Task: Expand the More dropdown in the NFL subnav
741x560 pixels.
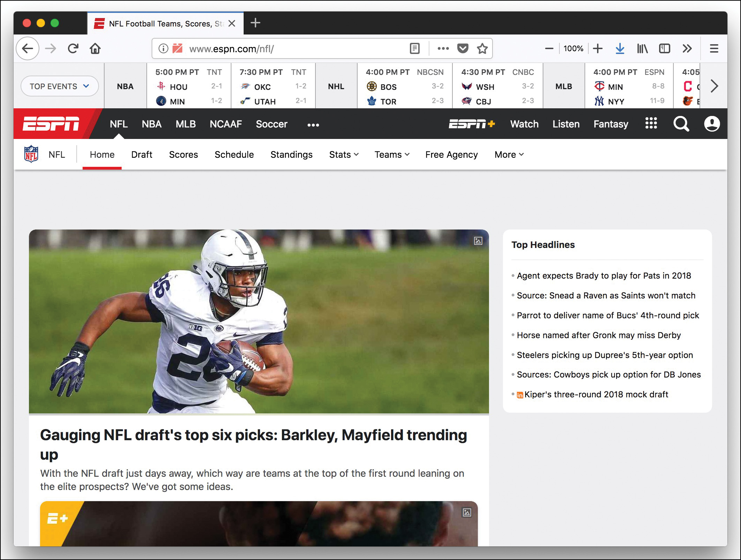Action: point(509,154)
